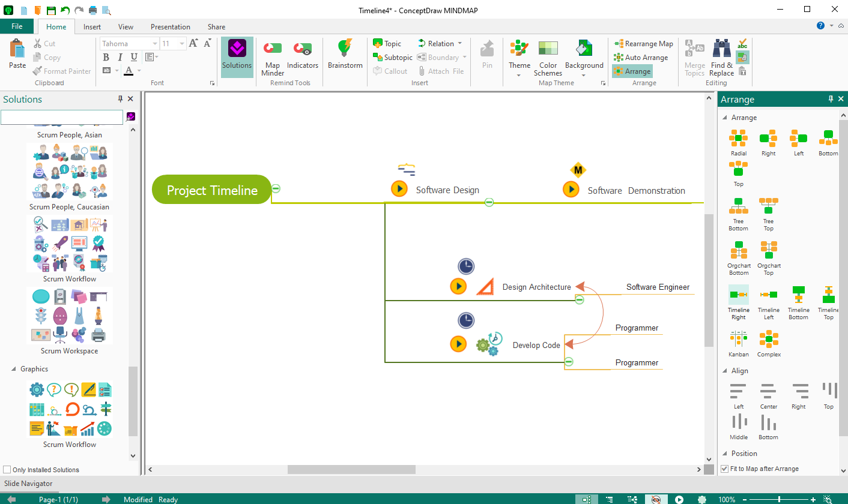
Task: Close the Arrange panel
Action: [841, 99]
